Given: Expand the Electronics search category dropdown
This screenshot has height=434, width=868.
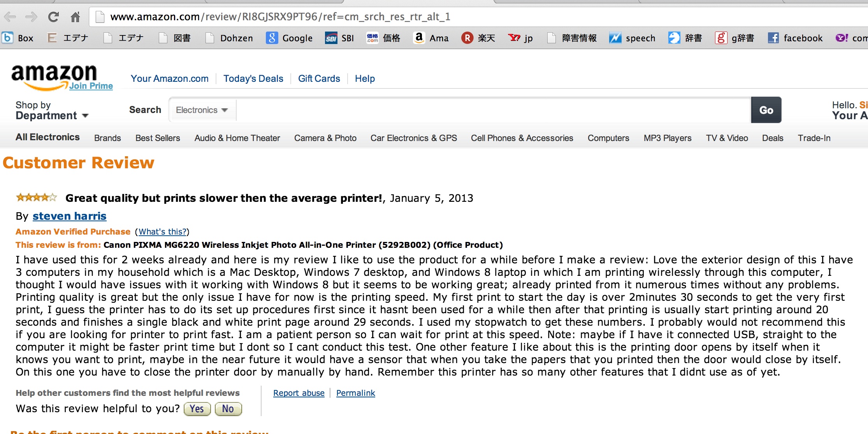Looking at the screenshot, I should point(202,110).
